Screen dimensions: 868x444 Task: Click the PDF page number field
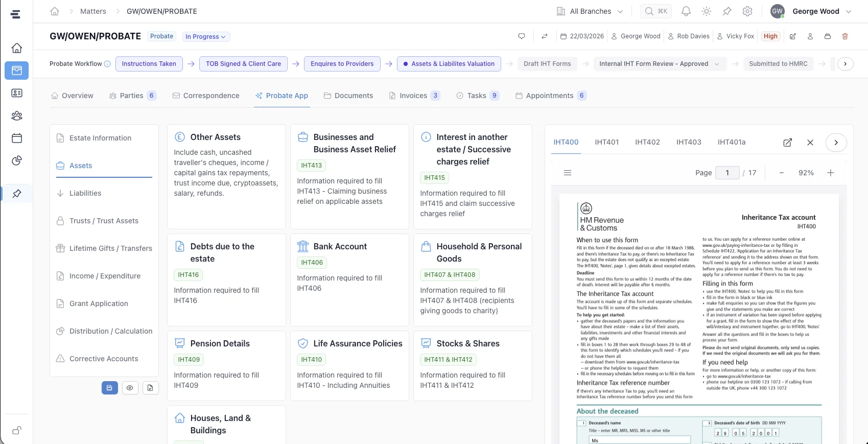coord(728,173)
